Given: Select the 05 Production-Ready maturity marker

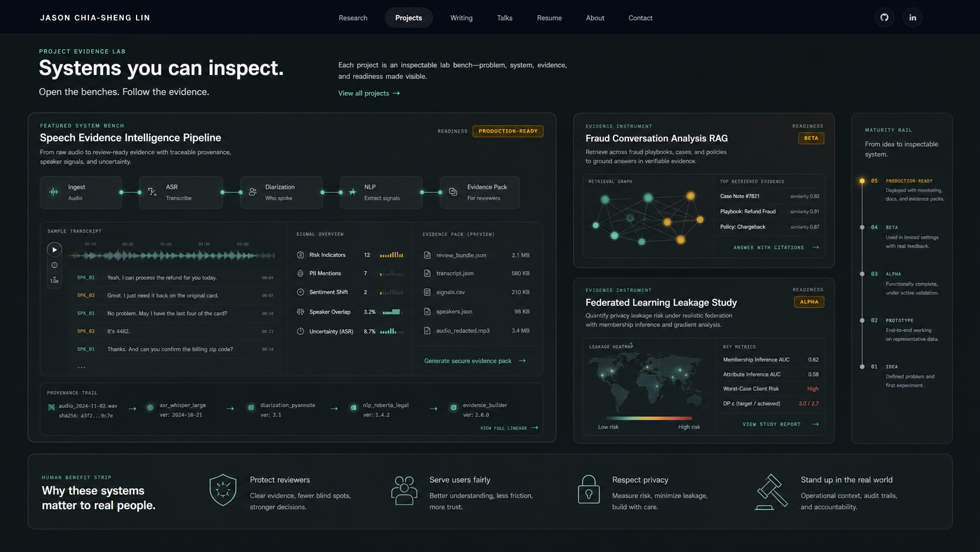Looking at the screenshot, I should click(x=862, y=181).
